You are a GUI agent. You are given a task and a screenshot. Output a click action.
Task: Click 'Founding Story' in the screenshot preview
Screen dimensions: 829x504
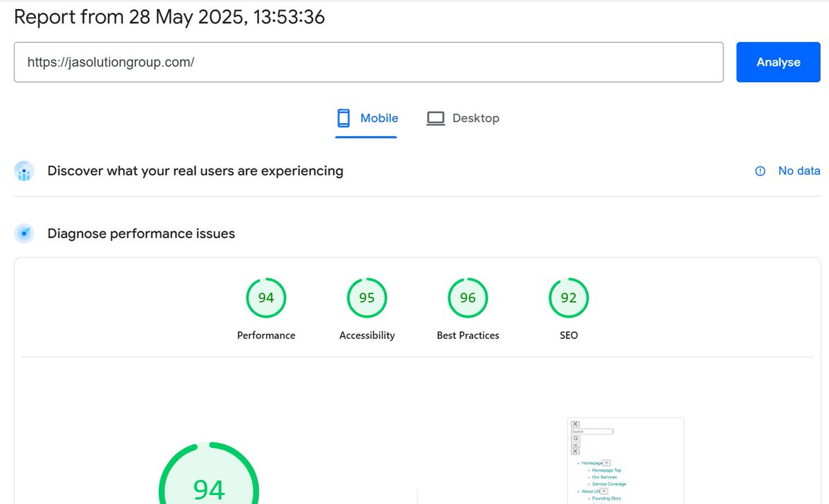[x=607, y=498]
